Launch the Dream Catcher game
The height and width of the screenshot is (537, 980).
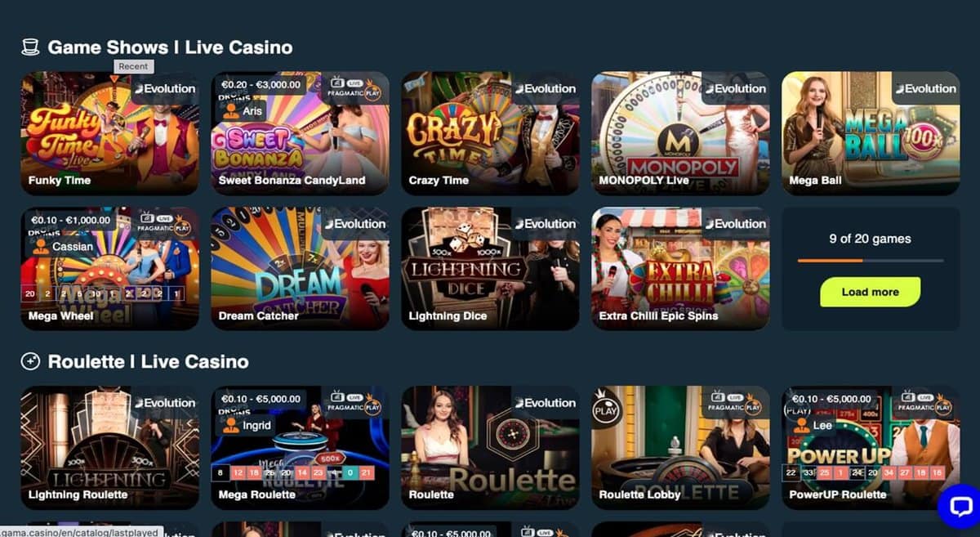pos(300,268)
